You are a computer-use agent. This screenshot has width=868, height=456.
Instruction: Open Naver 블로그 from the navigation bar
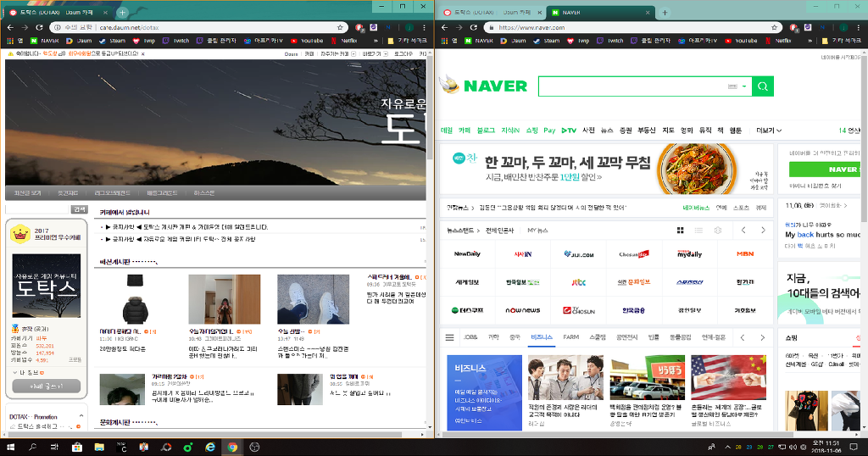tap(486, 131)
